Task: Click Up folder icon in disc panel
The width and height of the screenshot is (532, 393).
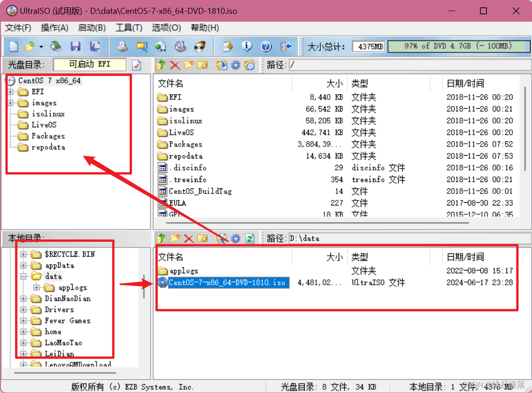Action: coord(161,65)
